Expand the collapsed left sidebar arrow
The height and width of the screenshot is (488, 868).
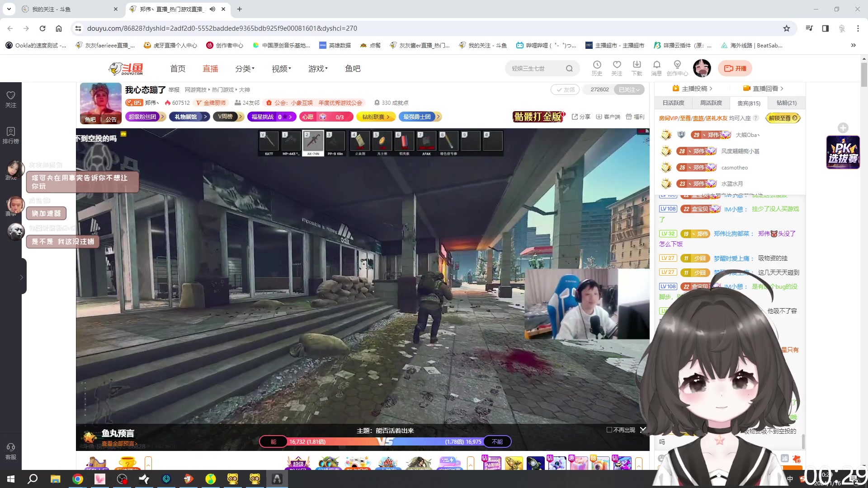click(x=22, y=277)
